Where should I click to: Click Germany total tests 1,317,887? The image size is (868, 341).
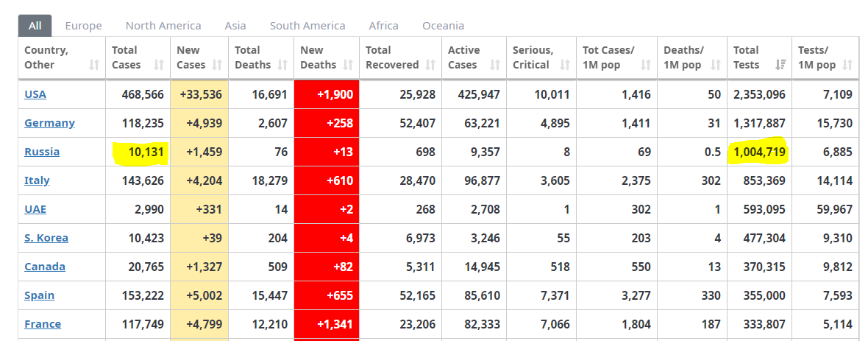(x=759, y=123)
